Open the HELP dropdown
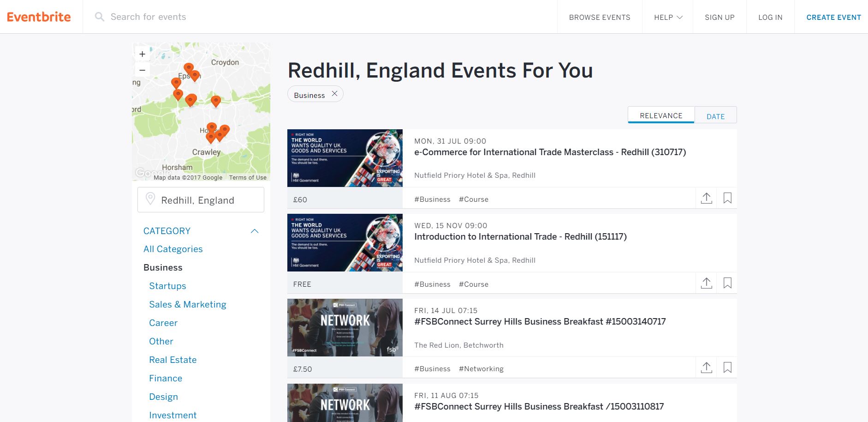 pos(667,17)
